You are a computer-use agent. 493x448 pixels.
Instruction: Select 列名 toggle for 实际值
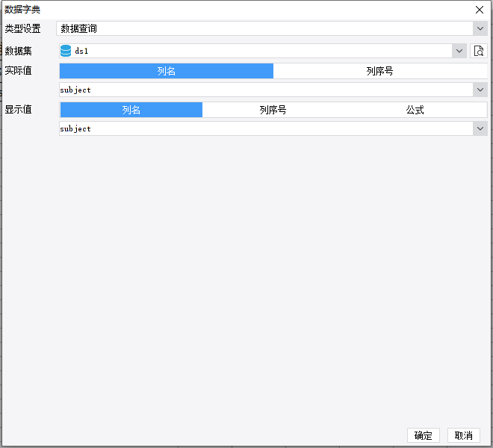coord(167,71)
